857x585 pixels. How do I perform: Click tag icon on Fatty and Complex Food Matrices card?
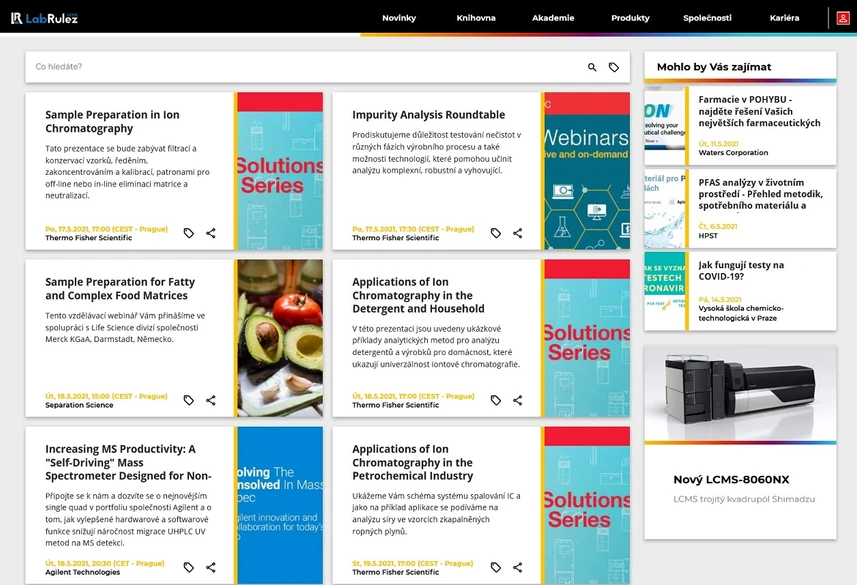pyautogui.click(x=189, y=400)
